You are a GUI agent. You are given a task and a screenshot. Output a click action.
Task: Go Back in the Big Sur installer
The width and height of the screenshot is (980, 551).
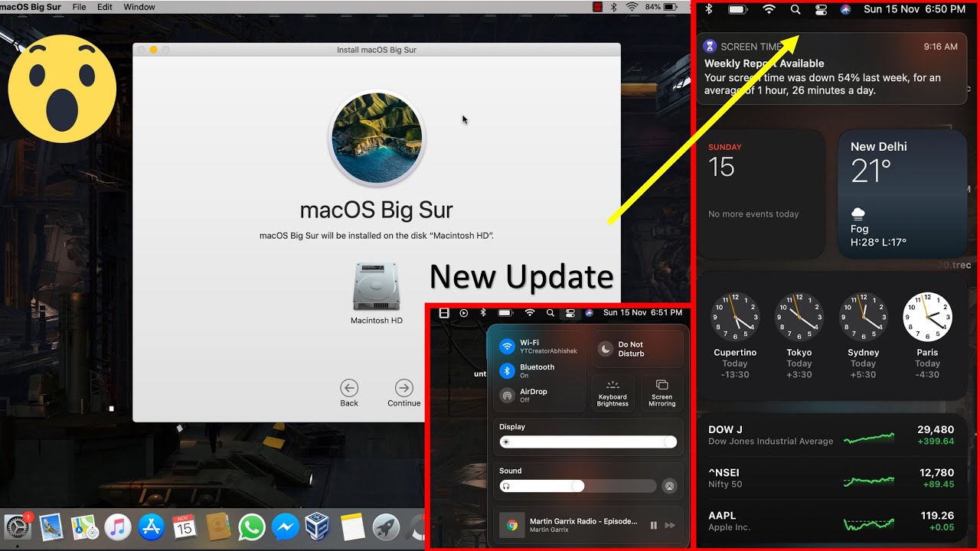[x=349, y=393]
